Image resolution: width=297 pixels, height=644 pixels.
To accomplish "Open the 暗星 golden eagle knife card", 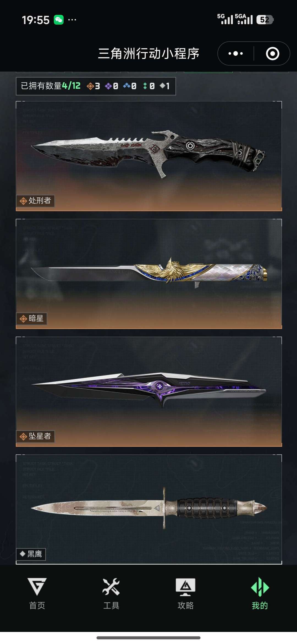I will tap(149, 274).
